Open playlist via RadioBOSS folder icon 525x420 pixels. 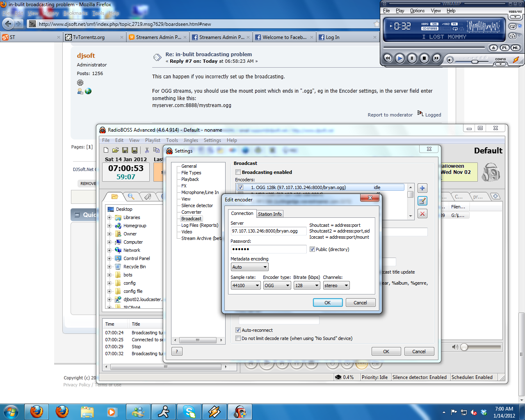(116, 150)
